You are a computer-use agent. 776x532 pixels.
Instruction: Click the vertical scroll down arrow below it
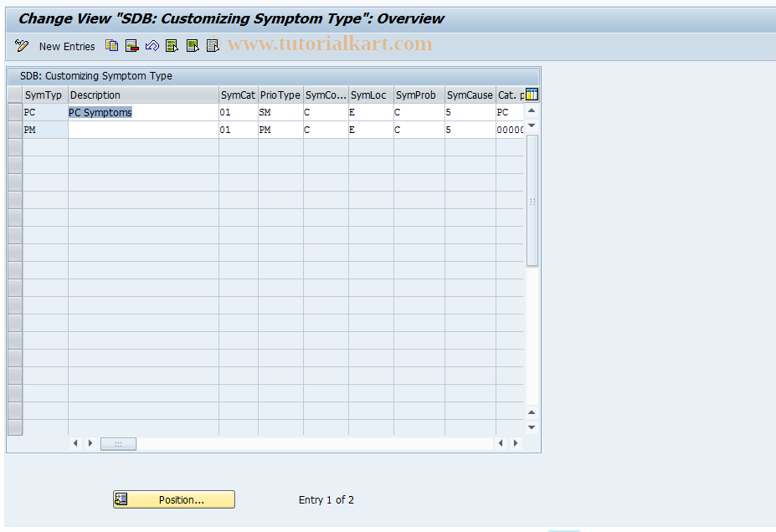click(x=532, y=125)
